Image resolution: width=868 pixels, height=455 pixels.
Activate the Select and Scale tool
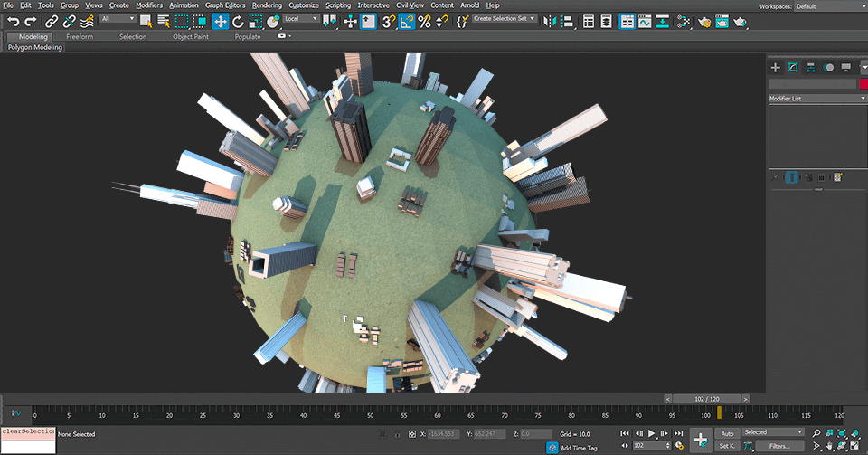pos(255,22)
